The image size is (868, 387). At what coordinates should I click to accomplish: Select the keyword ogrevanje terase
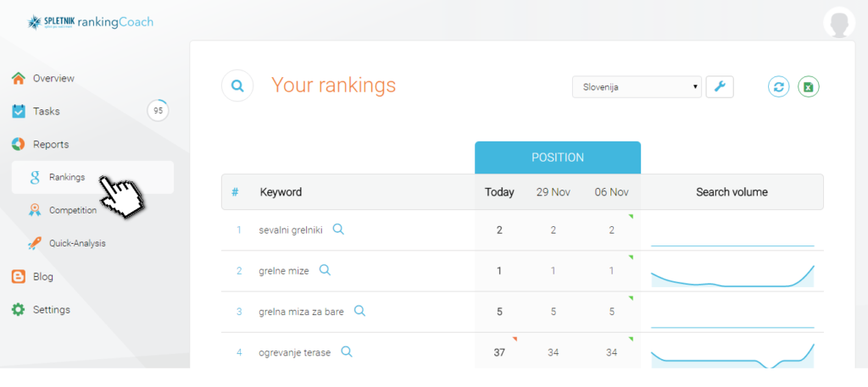coord(294,353)
